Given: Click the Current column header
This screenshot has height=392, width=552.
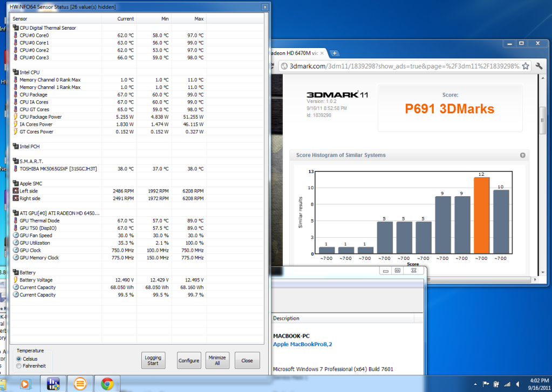Looking at the screenshot, I should click(x=119, y=19).
